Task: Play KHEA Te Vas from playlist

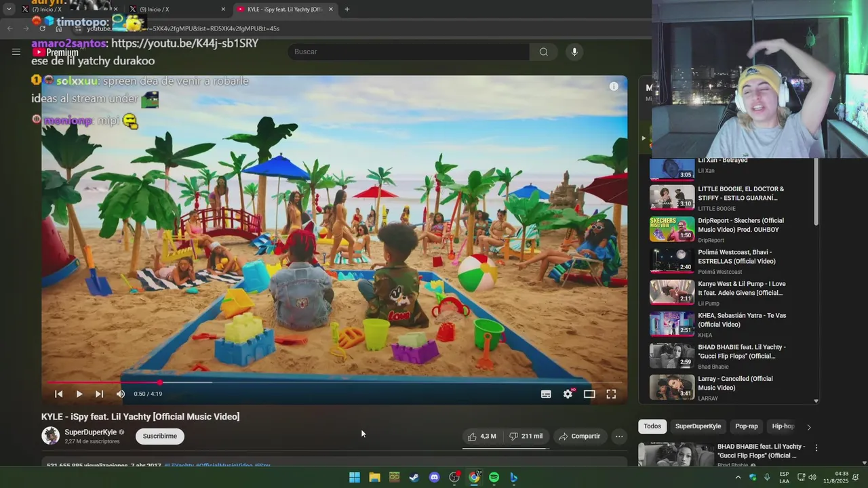Action: pyautogui.click(x=732, y=325)
